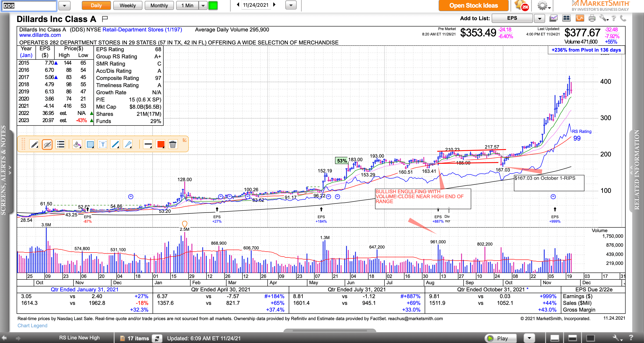Select the full panel layout icon
The image size is (644, 343).
(591, 338)
